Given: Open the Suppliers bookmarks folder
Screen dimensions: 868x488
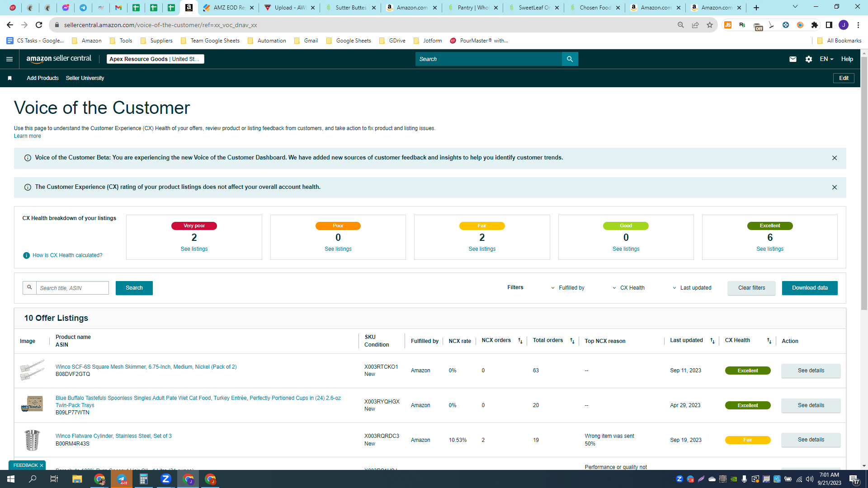Looking at the screenshot, I should click(156, 41).
